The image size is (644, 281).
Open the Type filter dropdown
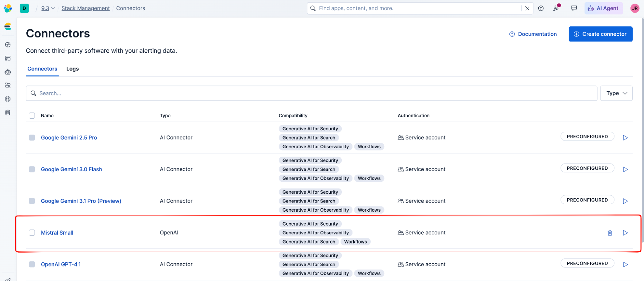click(616, 93)
